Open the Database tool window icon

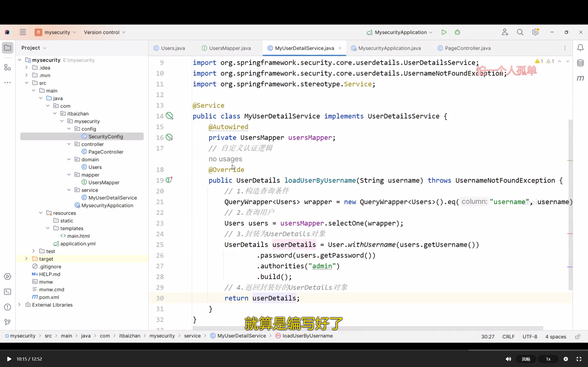click(580, 63)
